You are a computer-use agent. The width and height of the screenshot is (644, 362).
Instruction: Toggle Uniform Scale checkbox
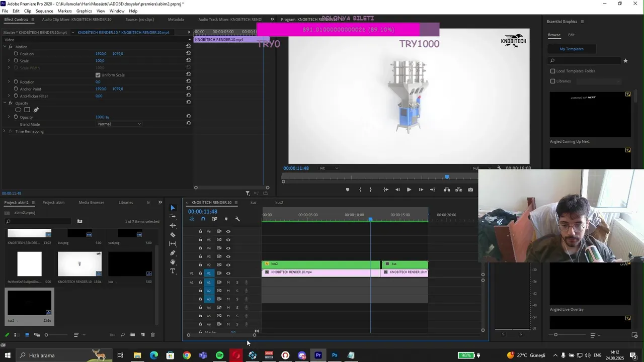coord(98,75)
